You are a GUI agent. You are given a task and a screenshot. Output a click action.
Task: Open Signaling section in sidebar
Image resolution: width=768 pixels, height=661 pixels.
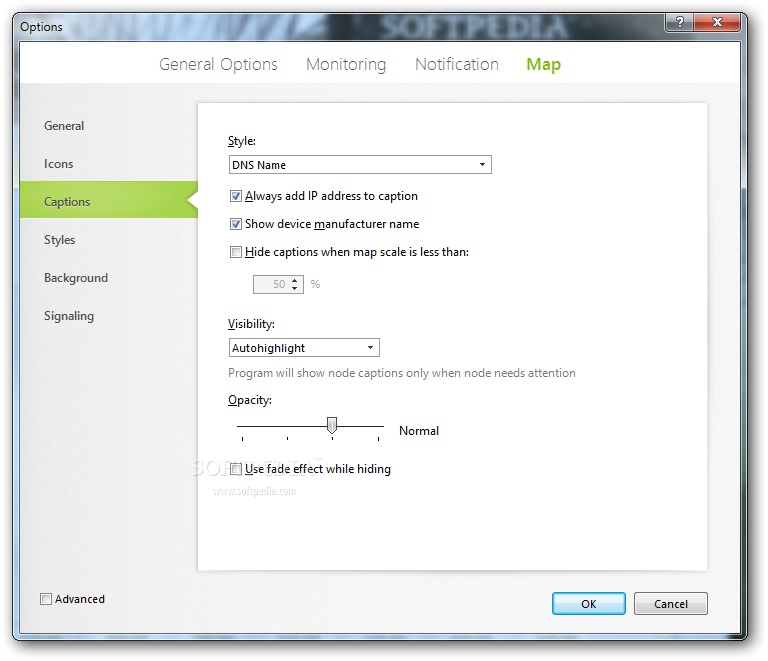69,316
